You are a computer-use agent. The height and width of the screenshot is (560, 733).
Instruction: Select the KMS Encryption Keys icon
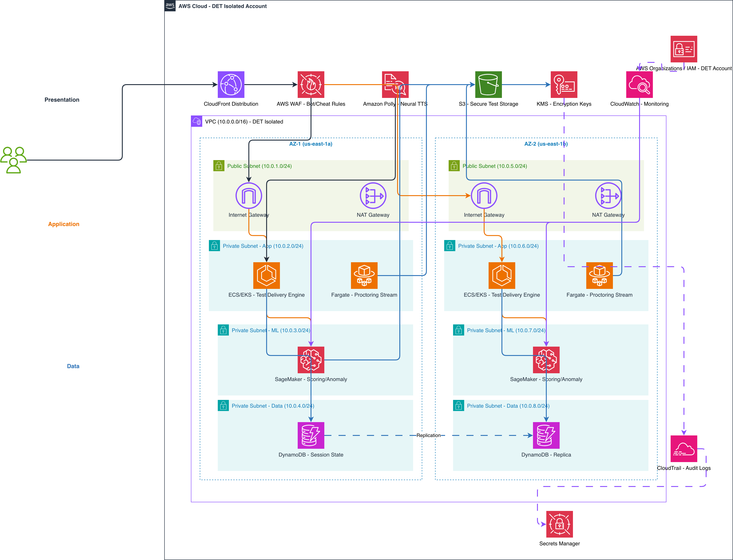point(564,85)
